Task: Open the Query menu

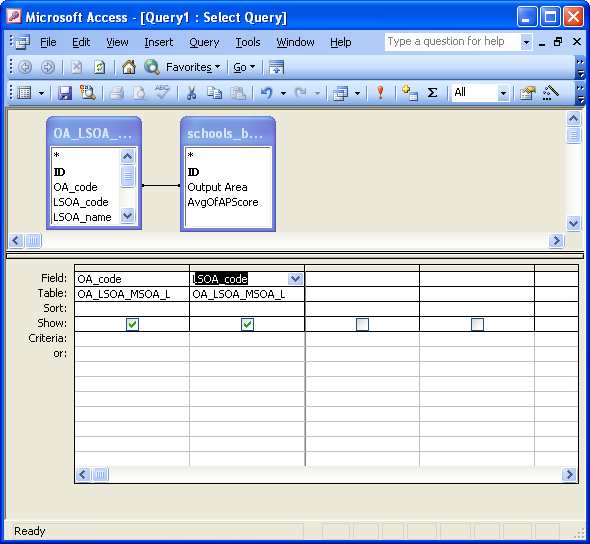Action: [x=204, y=42]
